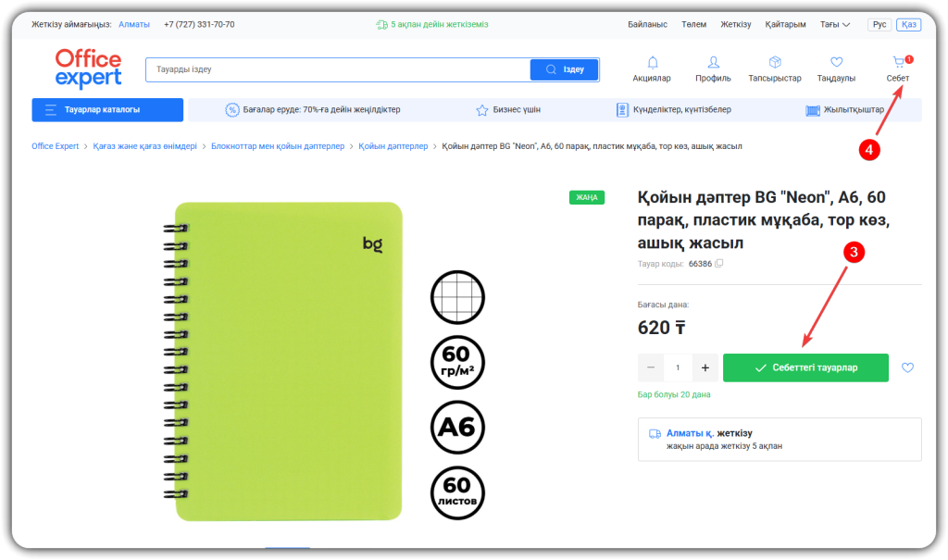The width and height of the screenshot is (948, 560).
Task: Click the 60 листов feature icon
Action: pyautogui.click(x=457, y=492)
